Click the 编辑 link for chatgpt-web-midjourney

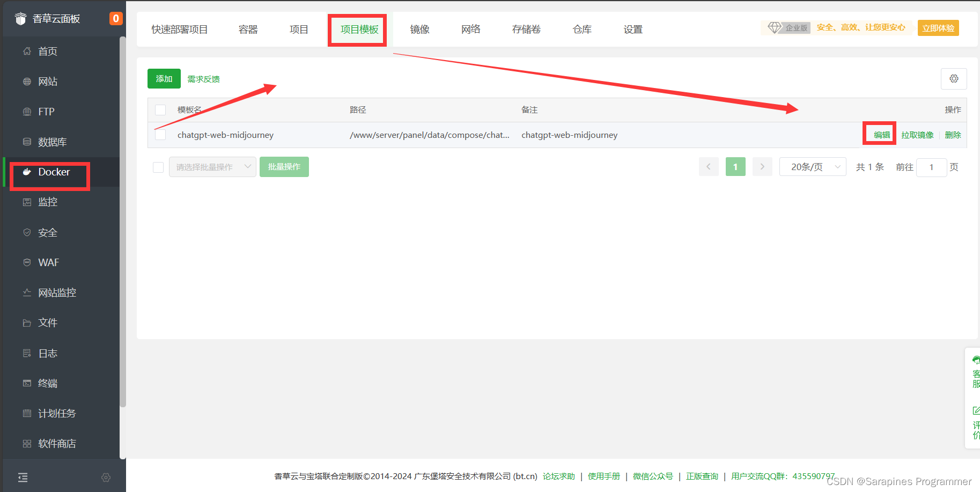coord(879,135)
